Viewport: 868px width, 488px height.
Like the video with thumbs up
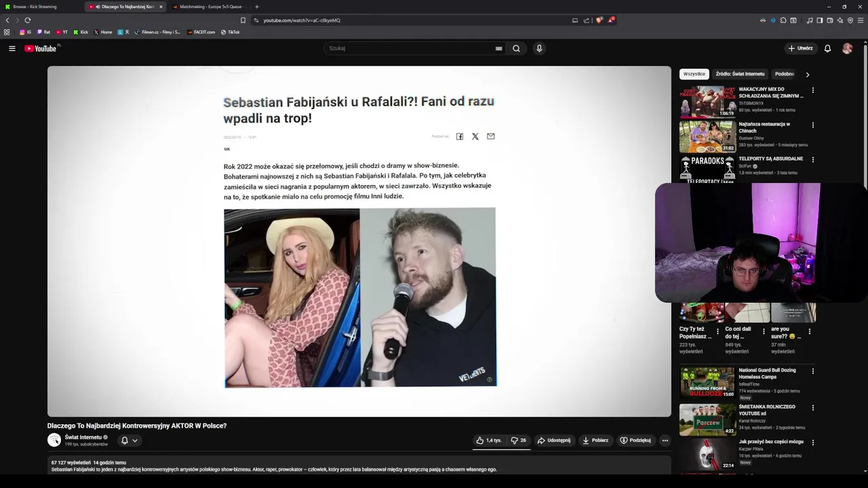[x=488, y=440]
